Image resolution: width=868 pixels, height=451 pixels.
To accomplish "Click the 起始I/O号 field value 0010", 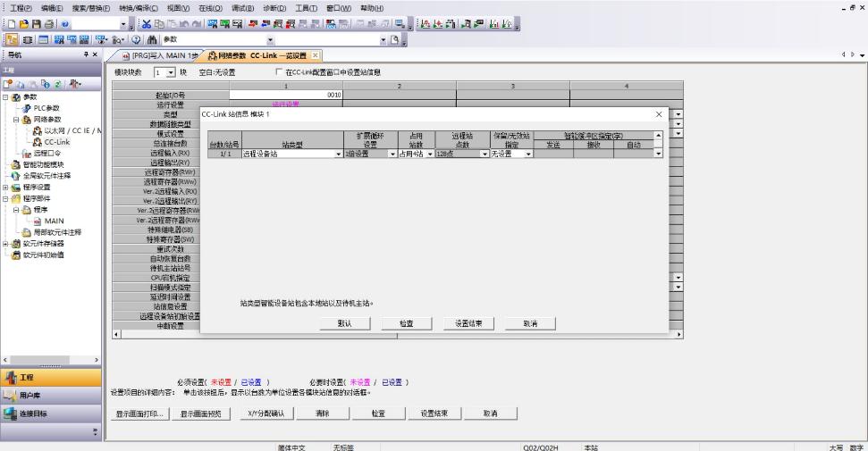I will [286, 95].
